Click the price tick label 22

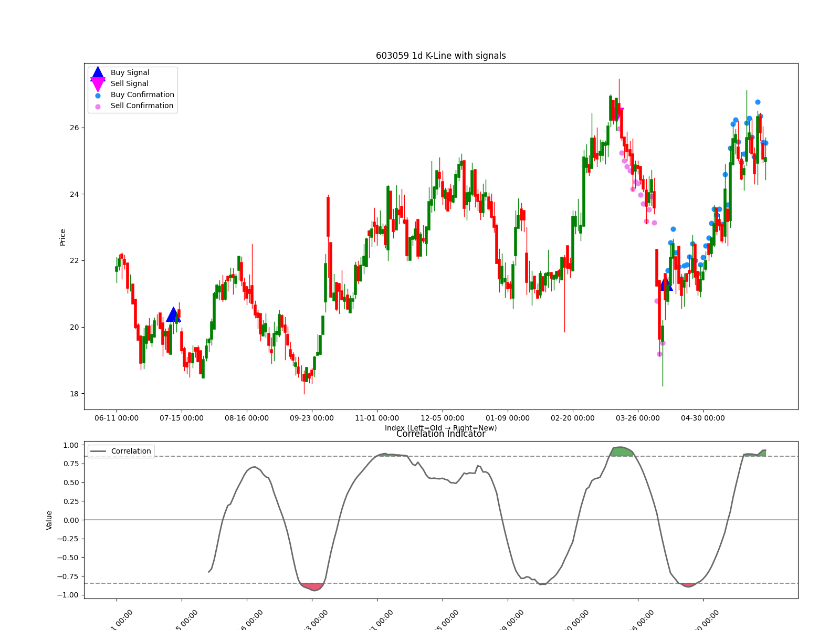pyautogui.click(x=74, y=261)
